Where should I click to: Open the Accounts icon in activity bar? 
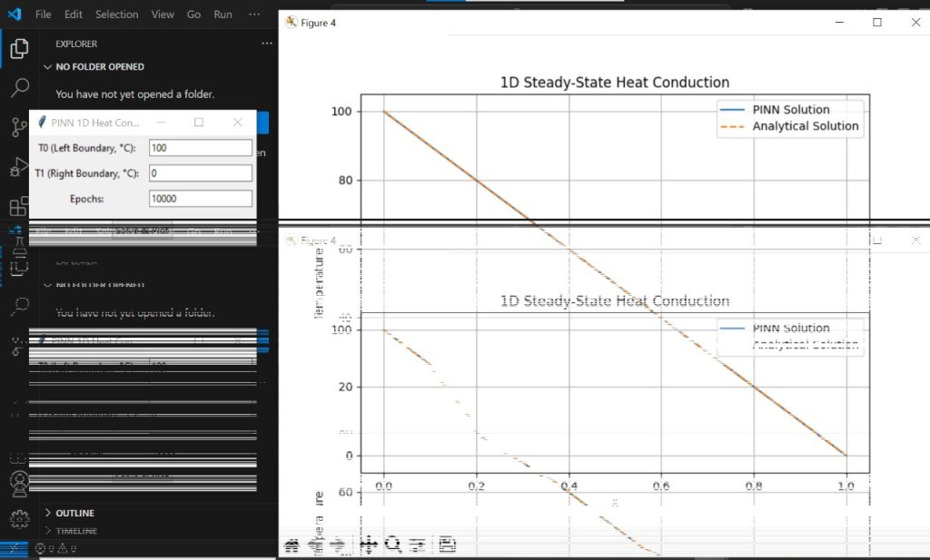(19, 481)
